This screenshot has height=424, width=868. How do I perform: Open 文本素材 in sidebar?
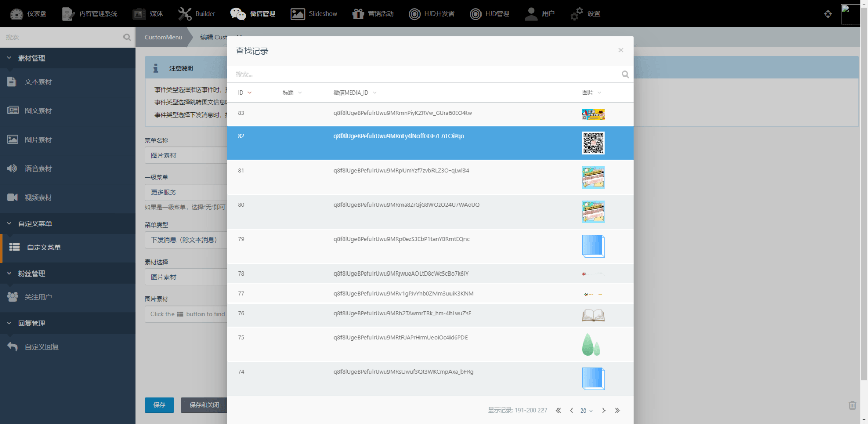tap(68, 82)
